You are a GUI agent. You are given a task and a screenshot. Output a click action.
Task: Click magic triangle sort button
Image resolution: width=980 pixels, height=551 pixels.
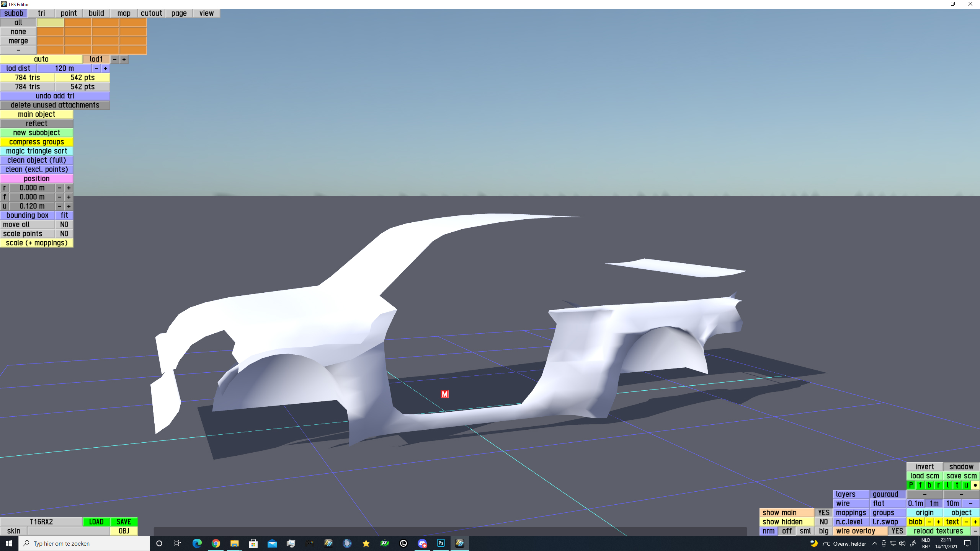[x=36, y=151]
